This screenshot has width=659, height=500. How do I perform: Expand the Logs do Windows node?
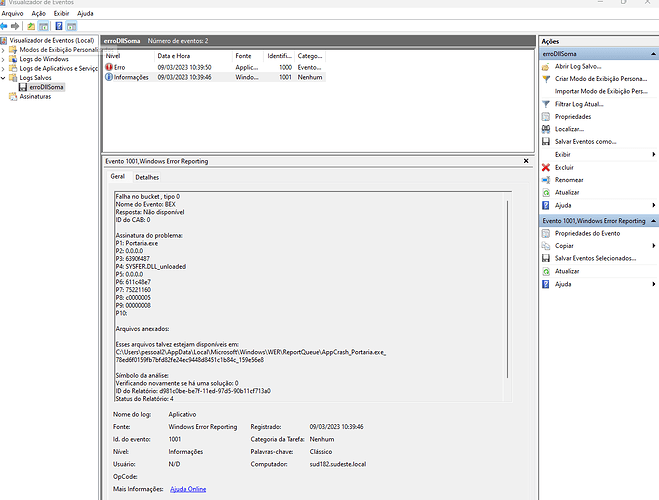click(x=3, y=59)
